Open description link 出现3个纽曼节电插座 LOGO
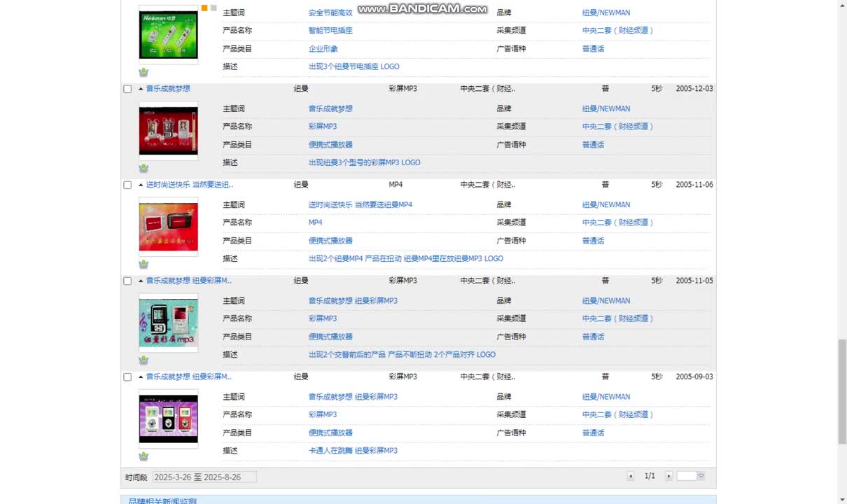847x504 pixels. pos(354,66)
